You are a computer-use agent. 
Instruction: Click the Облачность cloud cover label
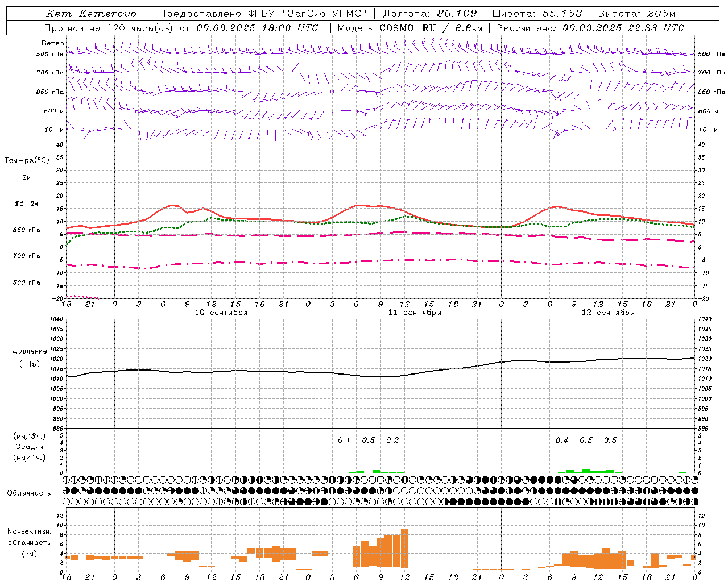[x=29, y=493]
